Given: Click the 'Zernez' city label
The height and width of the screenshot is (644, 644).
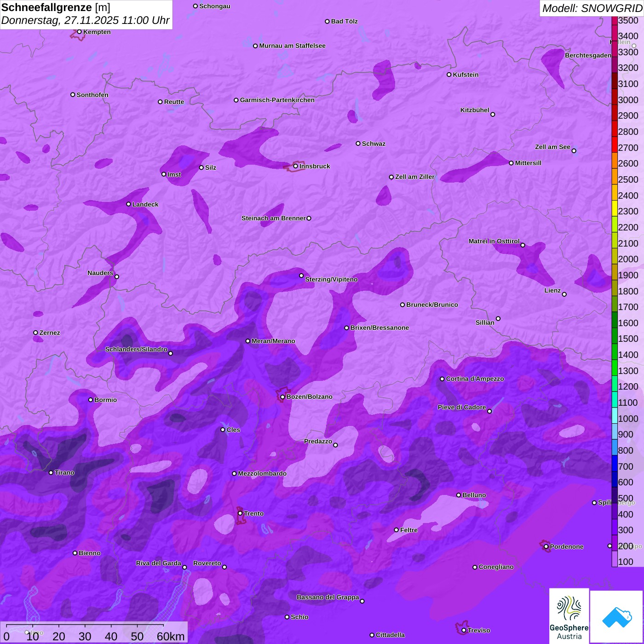Looking at the screenshot, I should pyautogui.click(x=50, y=333).
